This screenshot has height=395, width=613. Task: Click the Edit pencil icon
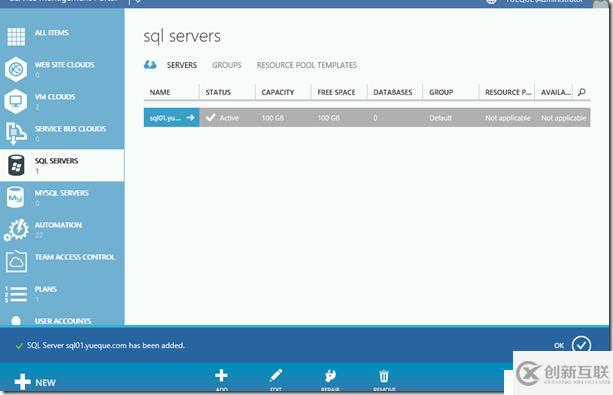[x=276, y=375]
